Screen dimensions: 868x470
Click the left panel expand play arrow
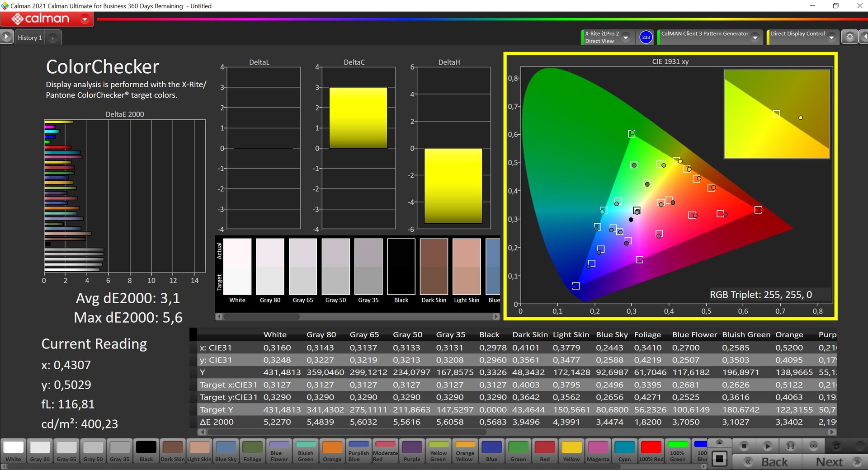[x=6, y=37]
